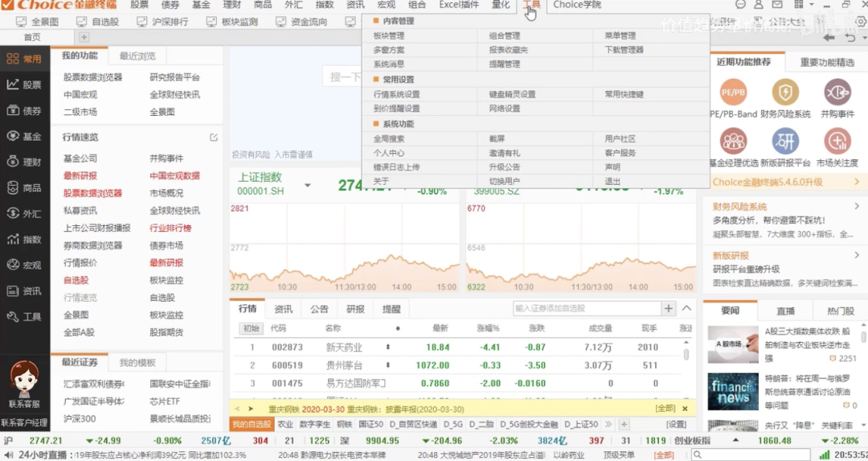Screen dimensions: 868x461
Task: Open the 财务风险系统 shield icon
Action: coord(785,93)
